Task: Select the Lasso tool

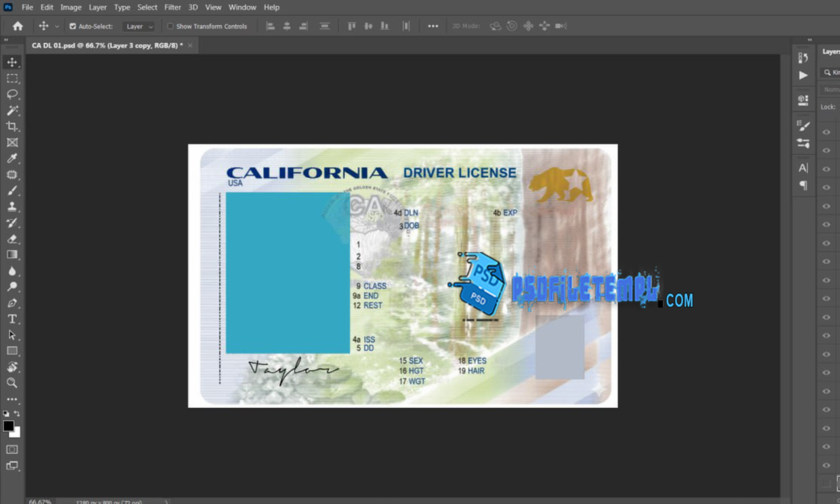Action: click(12, 94)
